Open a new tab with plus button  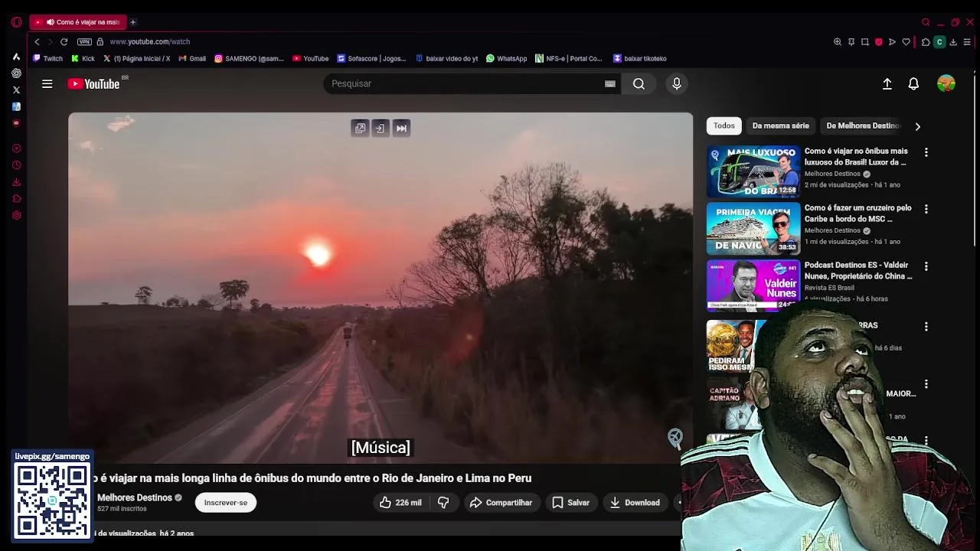[132, 22]
